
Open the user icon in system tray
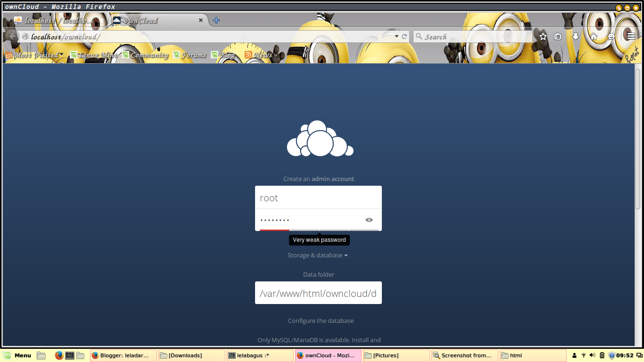pyautogui.click(x=575, y=355)
